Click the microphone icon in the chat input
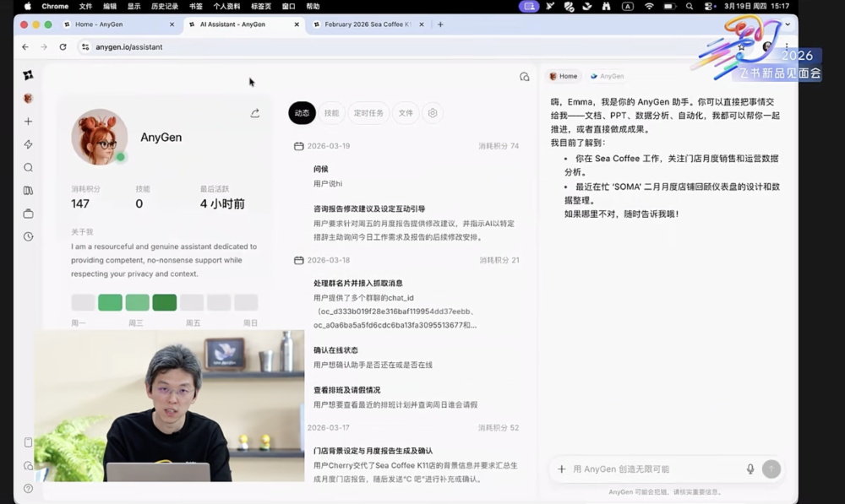 click(x=750, y=469)
